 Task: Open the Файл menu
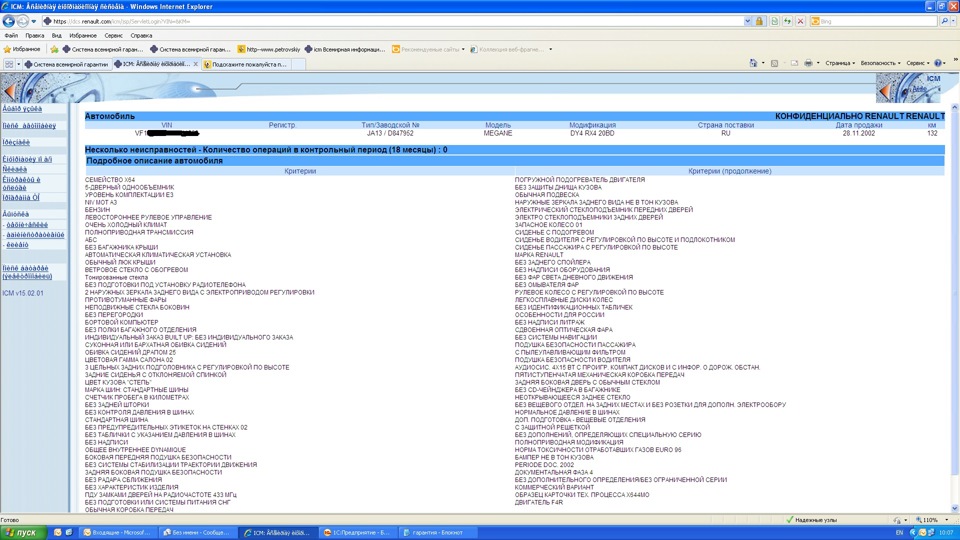click(11, 36)
